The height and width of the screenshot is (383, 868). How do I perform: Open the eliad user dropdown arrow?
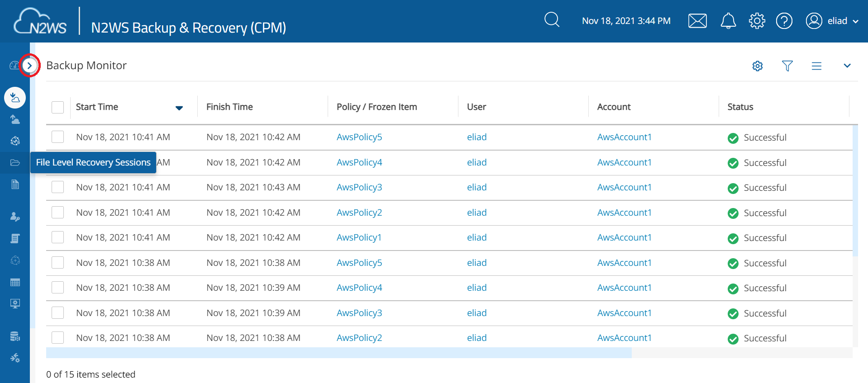[855, 21]
